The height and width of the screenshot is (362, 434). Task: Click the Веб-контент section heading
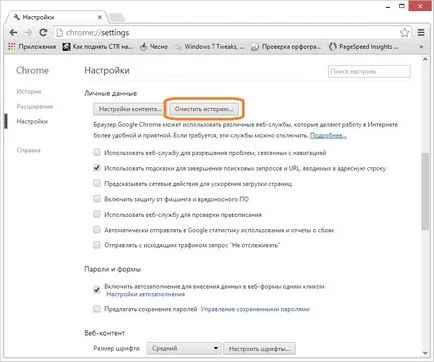tap(105, 333)
